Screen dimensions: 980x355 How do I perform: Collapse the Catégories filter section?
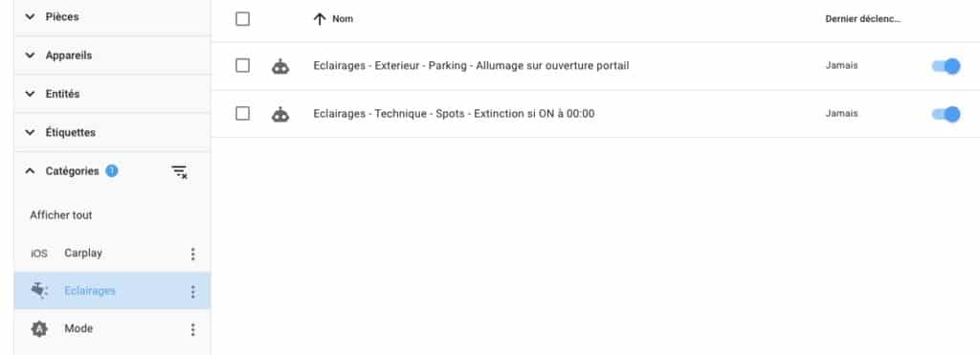coord(30,171)
